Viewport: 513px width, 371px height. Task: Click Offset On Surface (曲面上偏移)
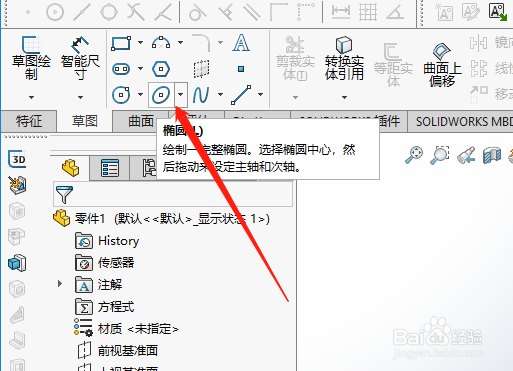(x=442, y=65)
